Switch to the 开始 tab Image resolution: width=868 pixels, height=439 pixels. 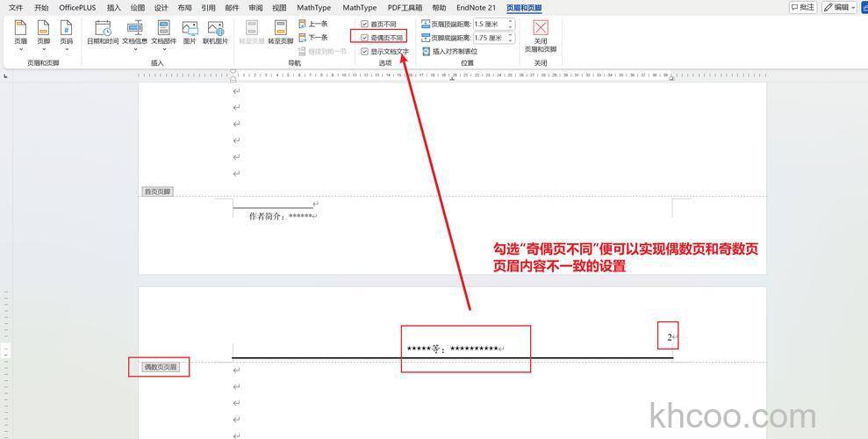point(41,8)
